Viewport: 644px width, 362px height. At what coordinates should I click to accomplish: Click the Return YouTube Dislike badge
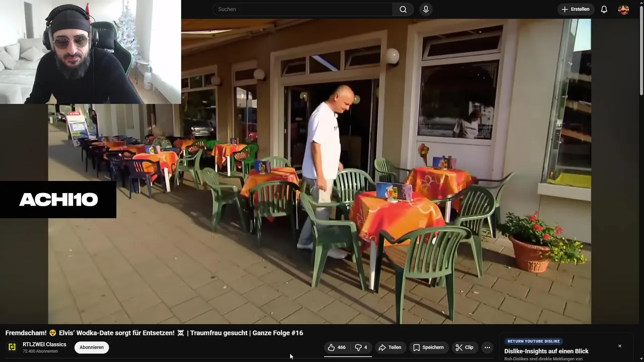tap(533, 341)
